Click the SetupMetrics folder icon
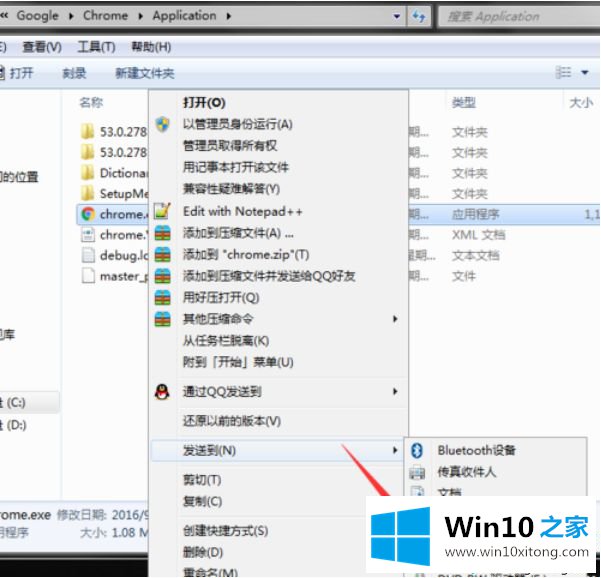The width and height of the screenshot is (601, 578). pos(87,193)
